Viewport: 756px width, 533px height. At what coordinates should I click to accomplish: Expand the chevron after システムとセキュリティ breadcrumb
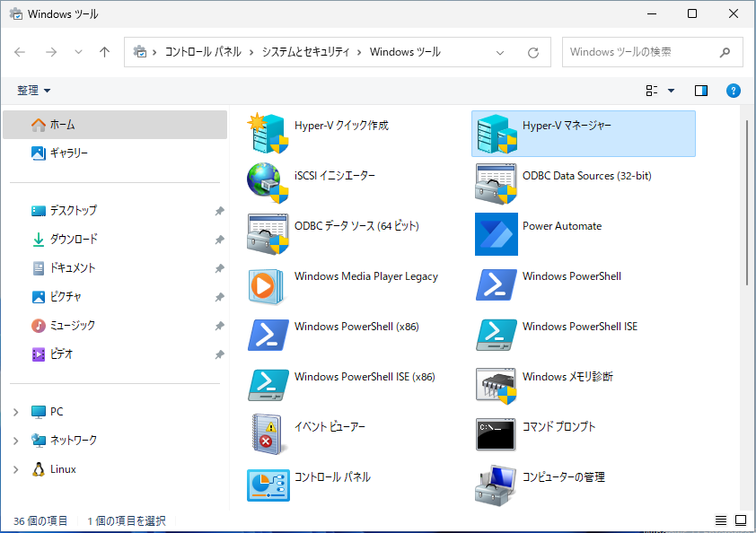(359, 53)
